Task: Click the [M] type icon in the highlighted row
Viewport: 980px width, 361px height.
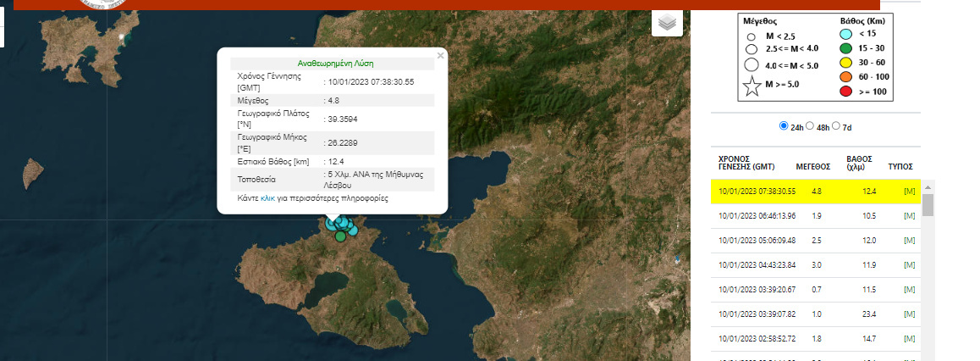Action: 909,192
